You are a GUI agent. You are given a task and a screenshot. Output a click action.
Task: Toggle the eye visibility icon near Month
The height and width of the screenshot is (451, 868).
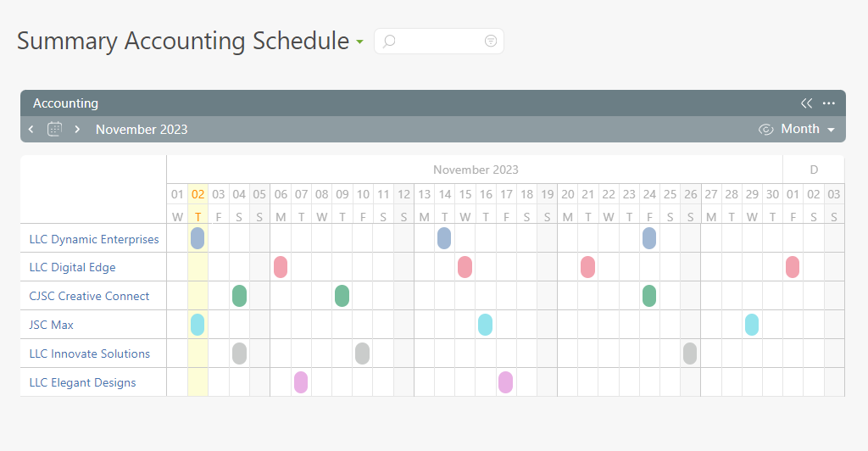point(765,130)
